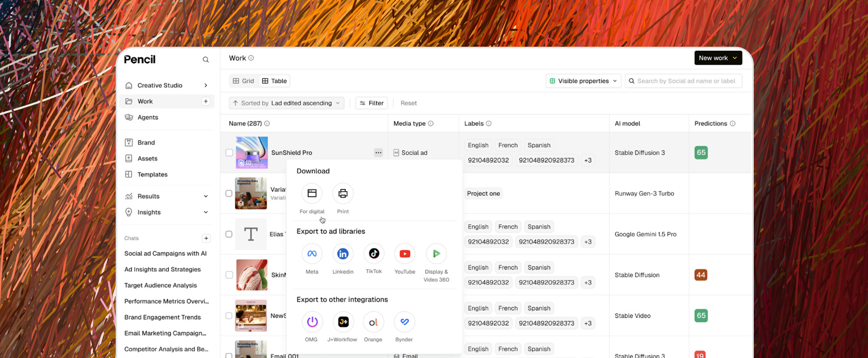
Task: Click info icon beside Media type header
Action: (x=431, y=123)
